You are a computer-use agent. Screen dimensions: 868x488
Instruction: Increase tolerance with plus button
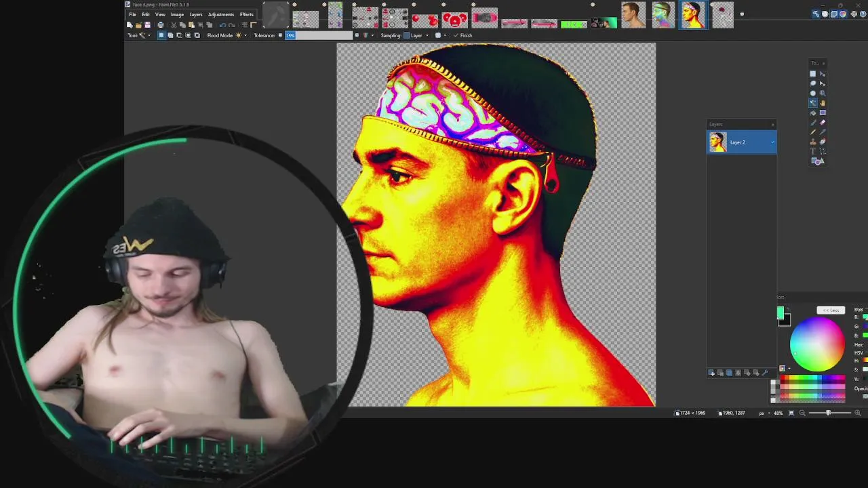(x=357, y=35)
